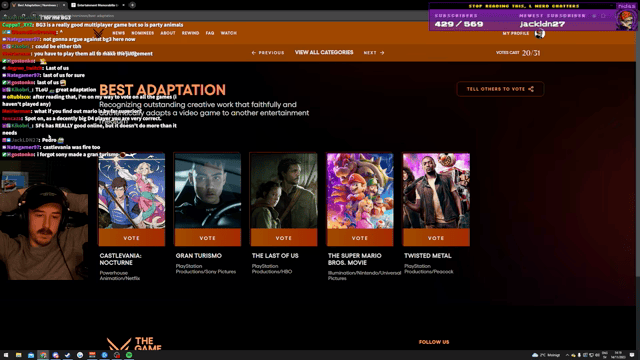The height and width of the screenshot is (360, 640).
Task: Open the new tab plus button
Action: [132, 5]
